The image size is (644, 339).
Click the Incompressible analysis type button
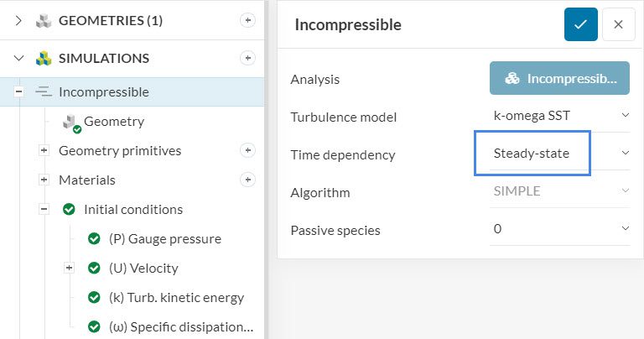click(559, 79)
